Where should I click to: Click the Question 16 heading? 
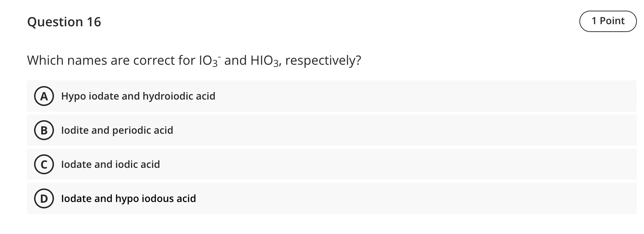pyautogui.click(x=65, y=22)
